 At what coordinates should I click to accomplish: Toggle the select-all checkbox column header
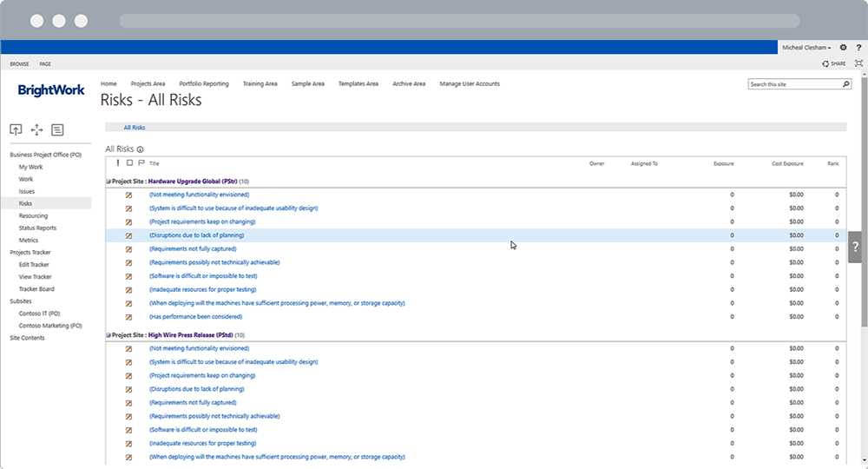pos(129,162)
